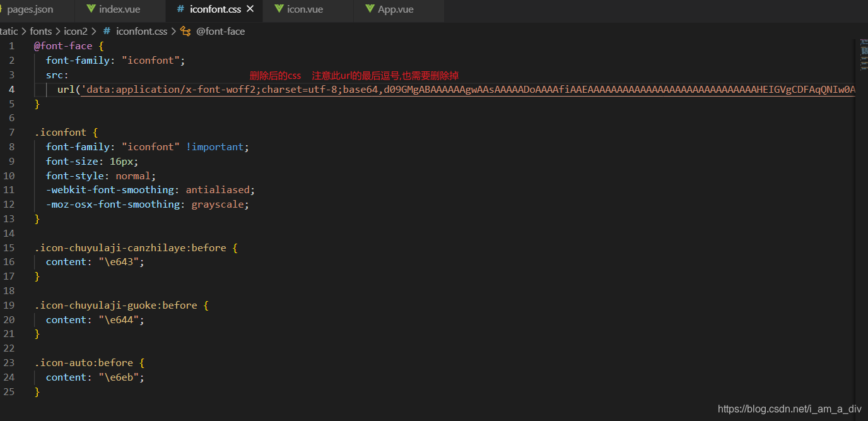The width and height of the screenshot is (868, 421).
Task: Switch to the icon.vue tab
Action: point(305,10)
